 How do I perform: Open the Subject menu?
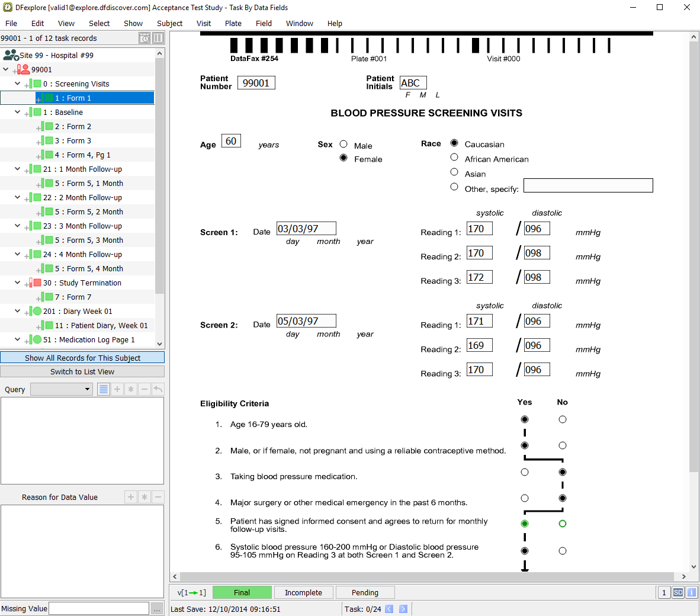(x=169, y=24)
